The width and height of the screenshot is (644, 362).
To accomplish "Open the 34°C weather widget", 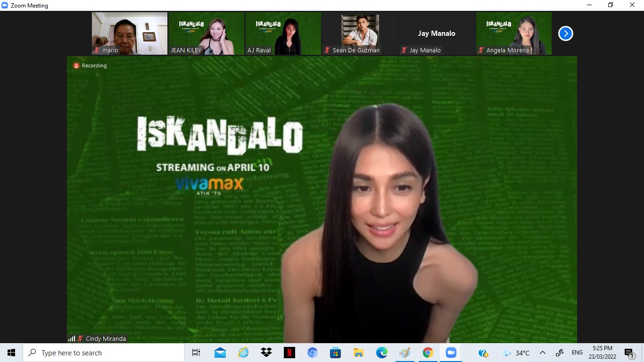I will pyautogui.click(x=516, y=353).
